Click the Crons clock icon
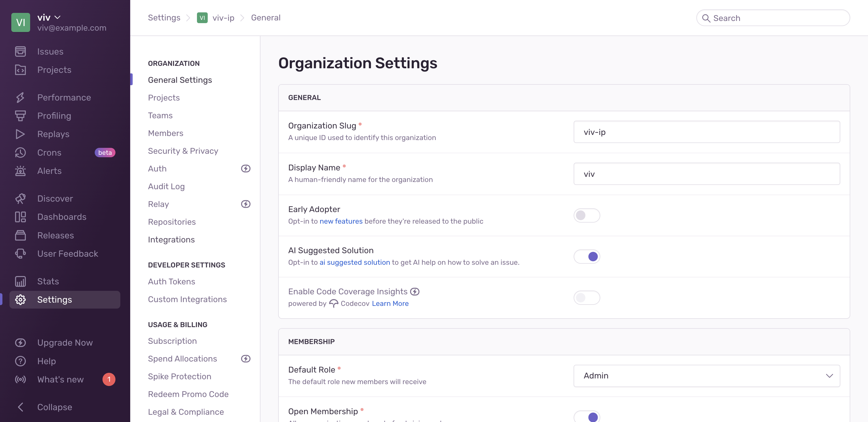868x422 pixels. pos(20,152)
